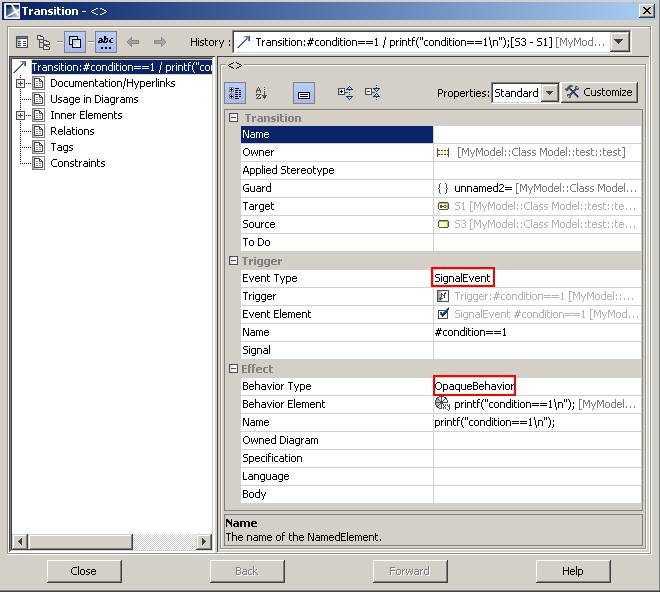Click the forward arrow navigation icon
The height and width of the screenshot is (592, 660).
(x=159, y=42)
